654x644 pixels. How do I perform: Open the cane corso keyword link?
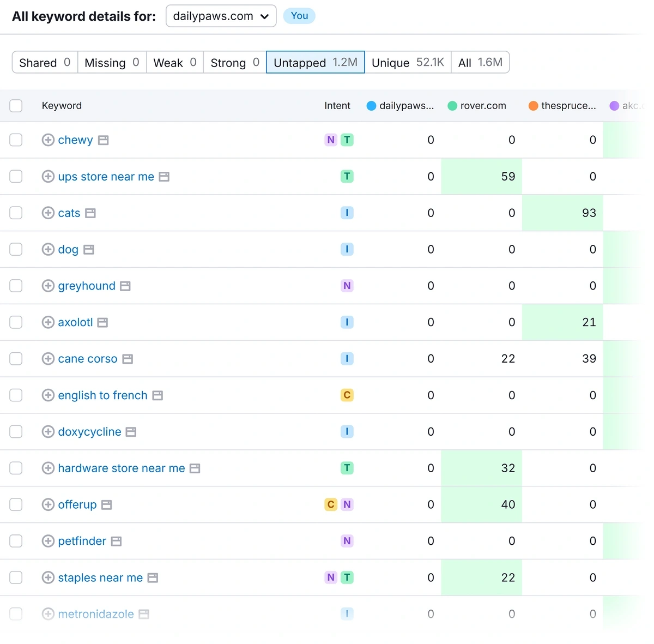point(88,359)
